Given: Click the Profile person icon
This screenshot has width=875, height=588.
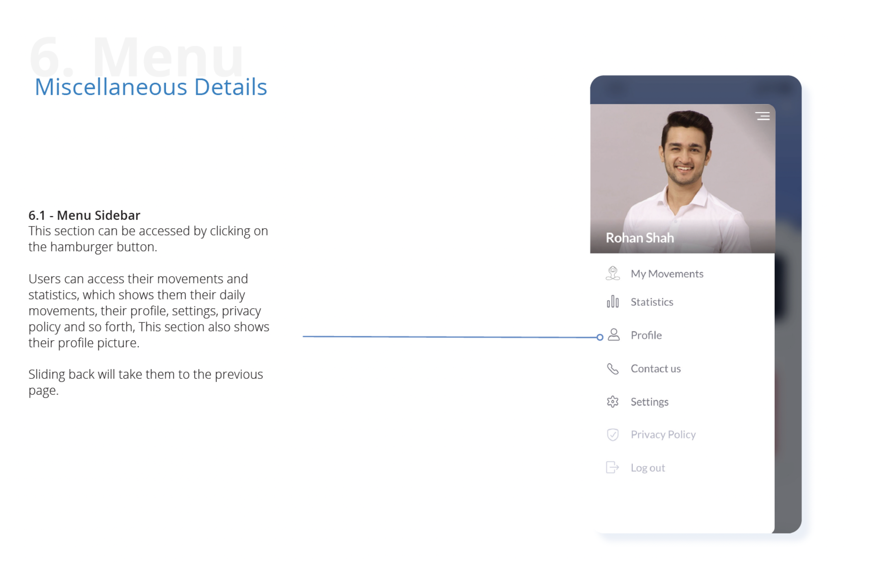Looking at the screenshot, I should [613, 335].
